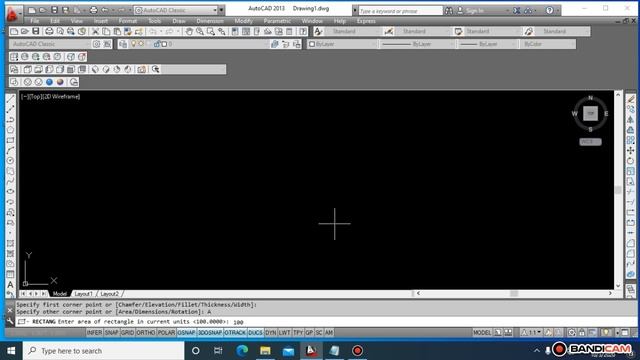Open Windows Start menu
Screen dimensions: 640x360
click(11, 351)
